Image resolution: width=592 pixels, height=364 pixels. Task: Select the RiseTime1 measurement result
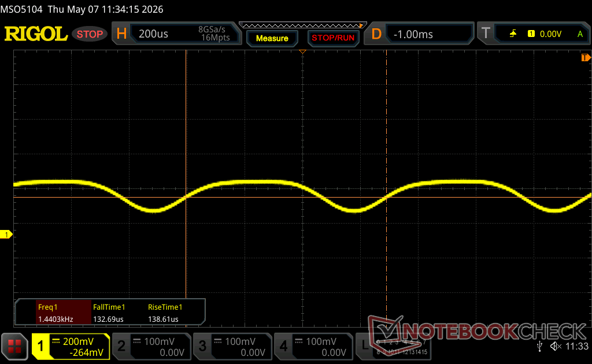tap(165, 313)
